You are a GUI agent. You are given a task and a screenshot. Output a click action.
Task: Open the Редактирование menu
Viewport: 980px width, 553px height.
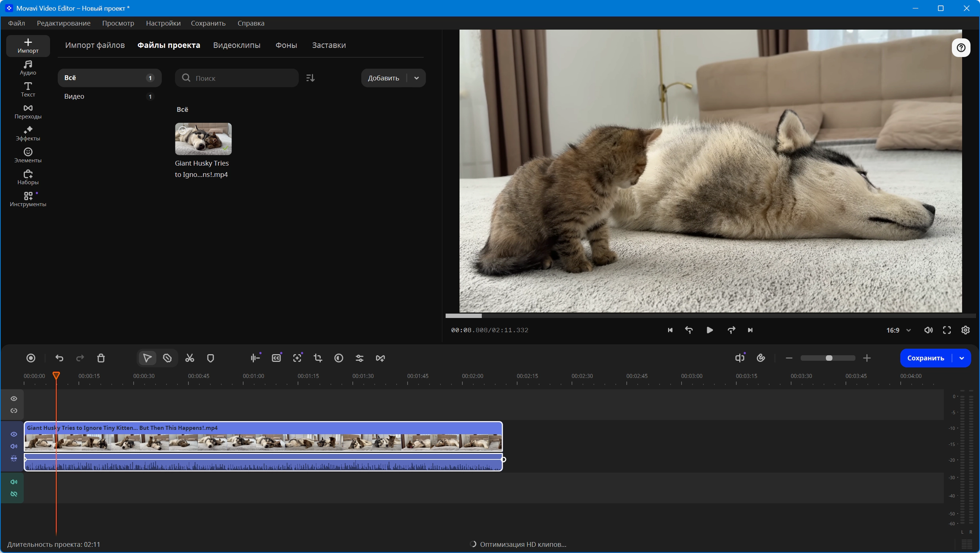[64, 23]
